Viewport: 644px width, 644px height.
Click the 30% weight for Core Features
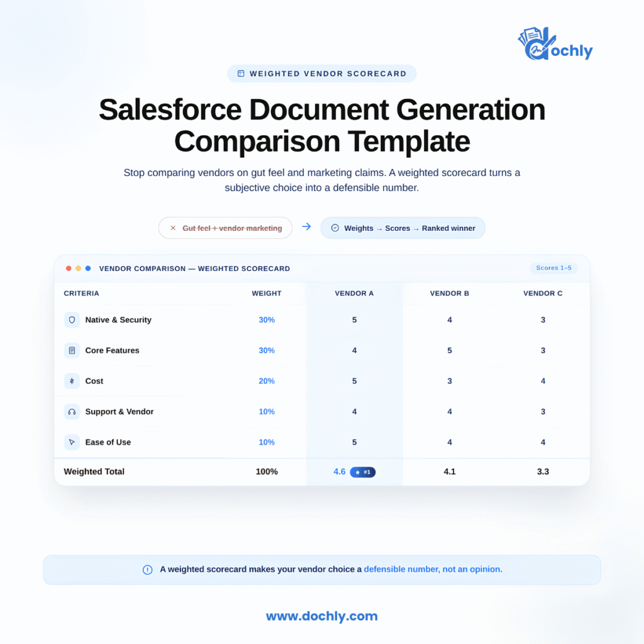(267, 350)
